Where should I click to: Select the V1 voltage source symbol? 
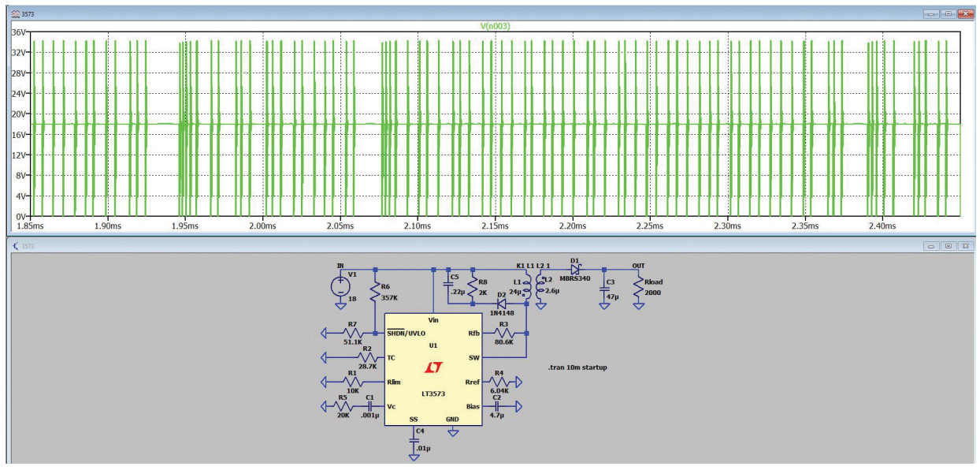pos(341,285)
